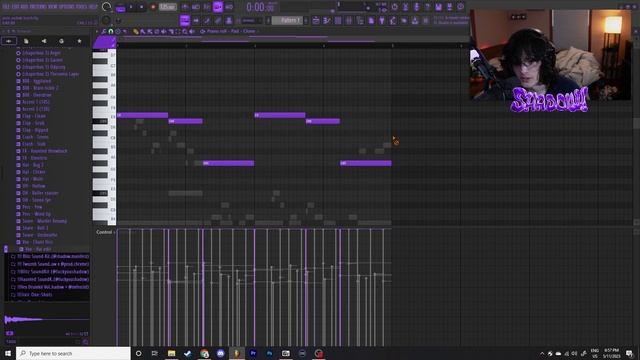Open the Pattern 1 selector dropdown
Viewport: 640px width, 360px height.
[288, 20]
